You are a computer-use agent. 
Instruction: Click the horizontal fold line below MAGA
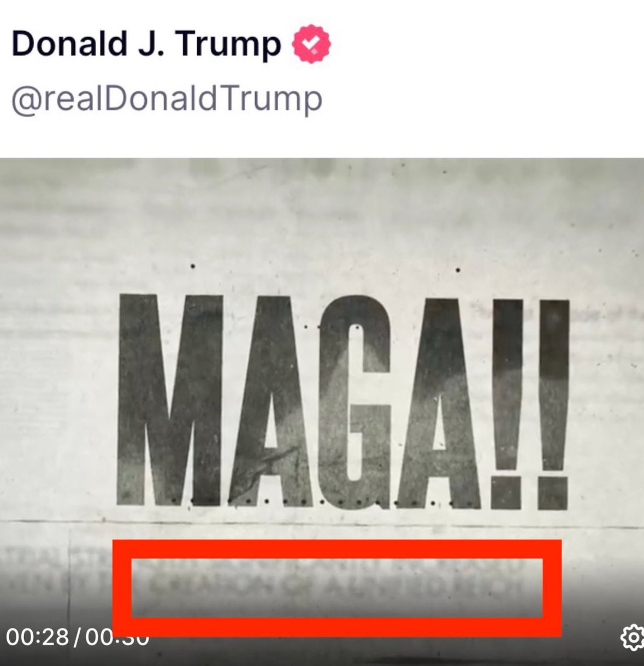(322, 526)
